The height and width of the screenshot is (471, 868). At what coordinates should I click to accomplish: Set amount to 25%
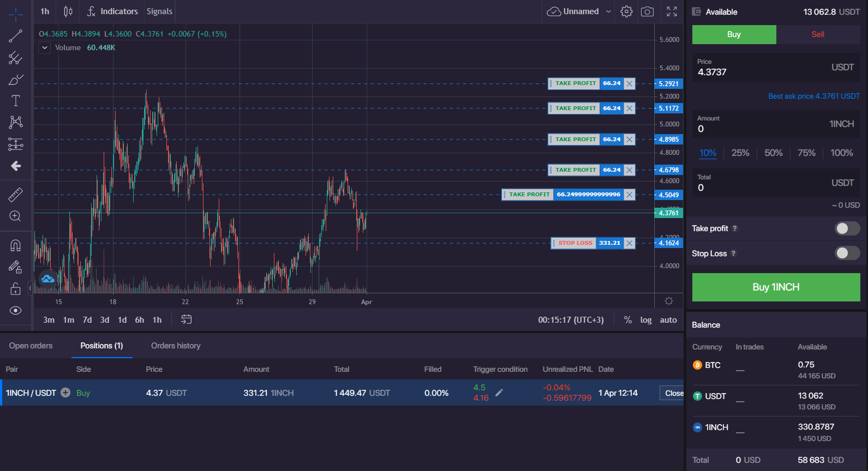pos(740,153)
